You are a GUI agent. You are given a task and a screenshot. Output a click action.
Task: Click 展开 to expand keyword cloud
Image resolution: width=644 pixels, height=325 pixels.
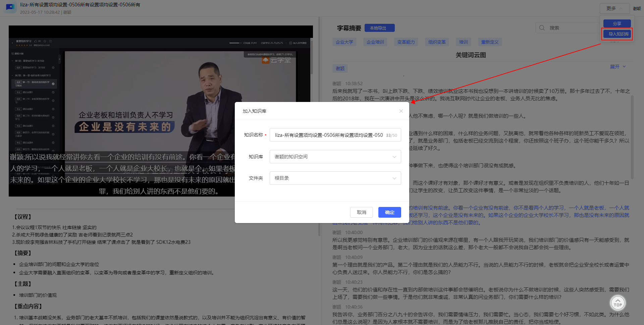[x=618, y=67]
